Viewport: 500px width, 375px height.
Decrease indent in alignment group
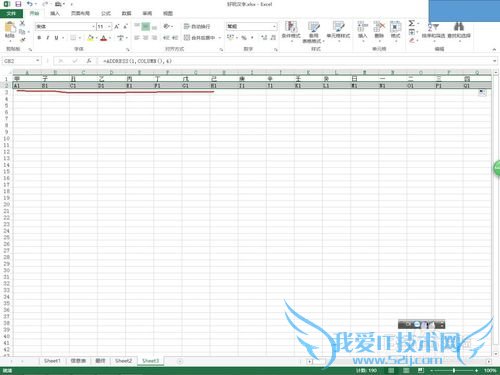point(166,38)
